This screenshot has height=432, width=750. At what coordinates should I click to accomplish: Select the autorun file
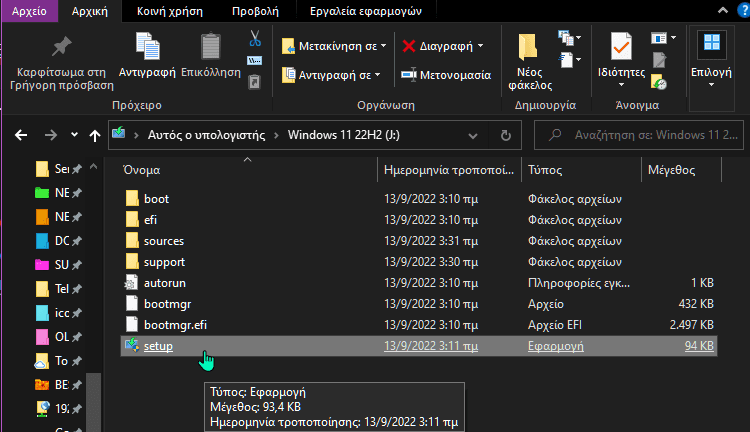click(419, 283)
